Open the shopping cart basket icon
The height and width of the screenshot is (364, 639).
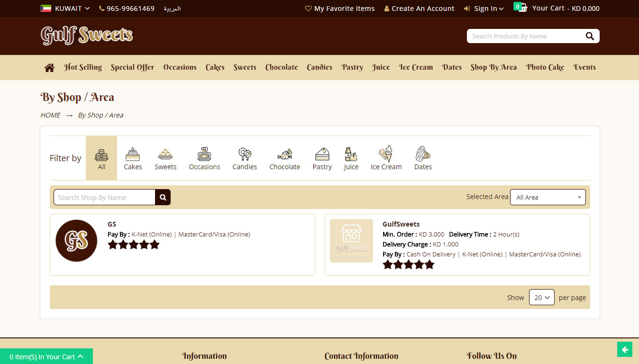coord(522,8)
